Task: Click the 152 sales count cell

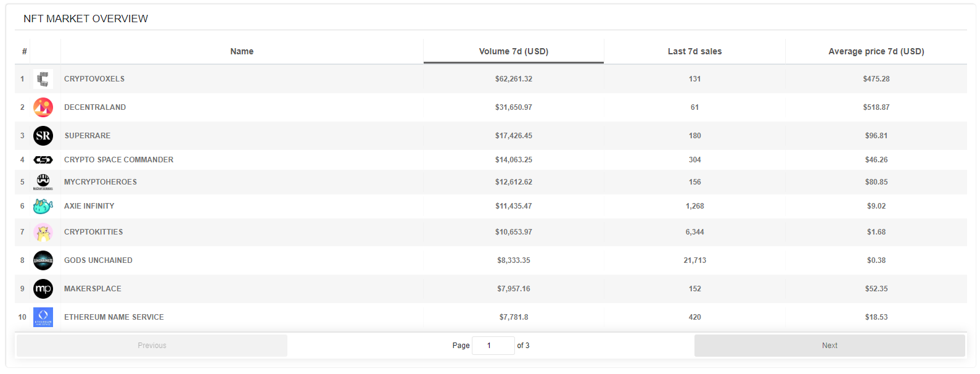Action: pos(694,289)
